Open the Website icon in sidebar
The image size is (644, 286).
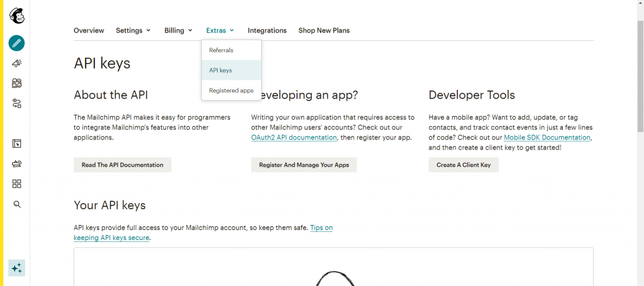tap(17, 144)
